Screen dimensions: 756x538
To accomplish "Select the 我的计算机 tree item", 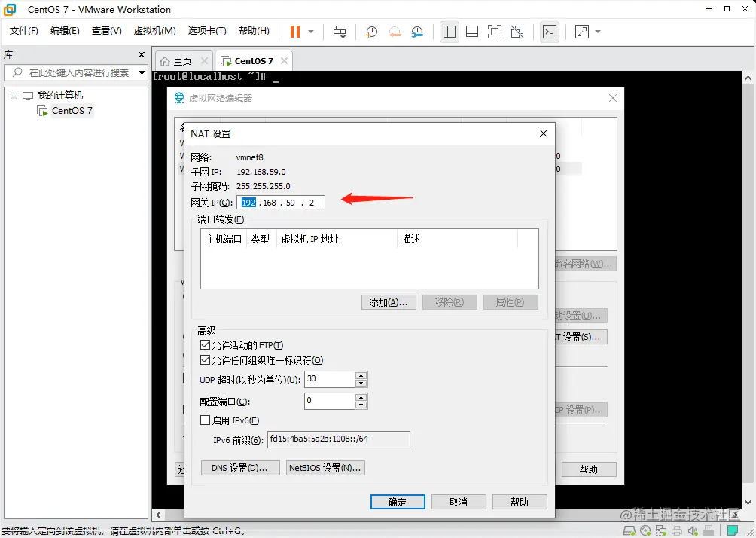I will pyautogui.click(x=59, y=96).
